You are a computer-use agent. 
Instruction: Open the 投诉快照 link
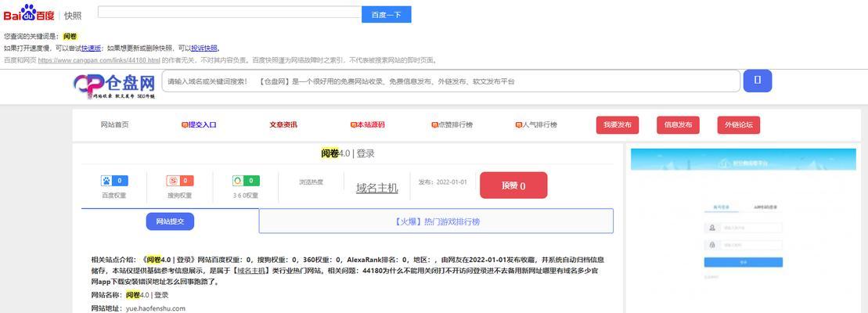(204, 48)
